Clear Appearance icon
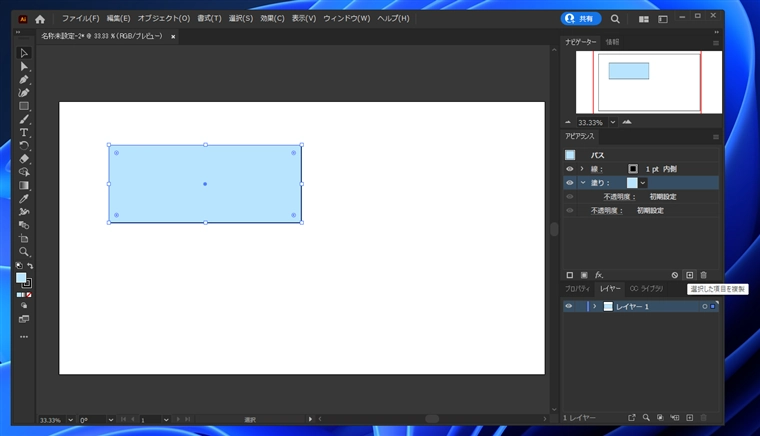Image resolution: width=760 pixels, height=436 pixels. coord(675,275)
